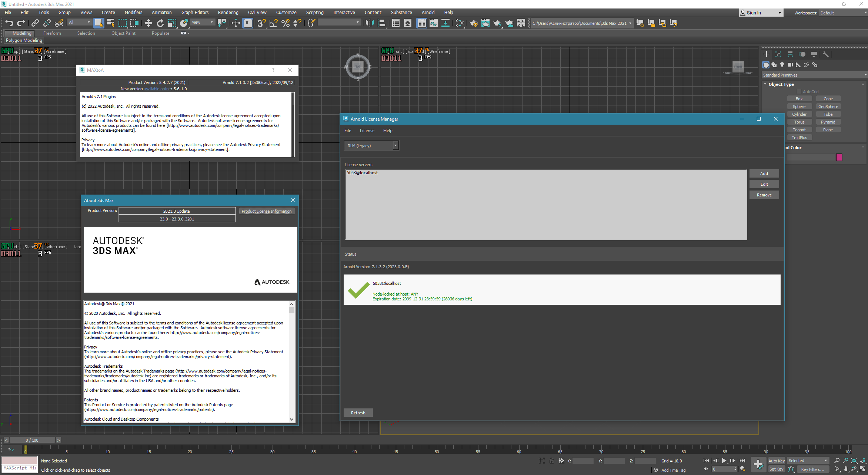Click the Align tool icon
This screenshot has height=475, width=868.
(x=381, y=23)
